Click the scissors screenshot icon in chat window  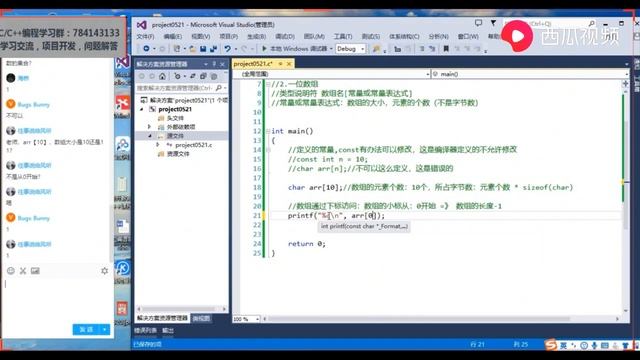pos(23,271)
